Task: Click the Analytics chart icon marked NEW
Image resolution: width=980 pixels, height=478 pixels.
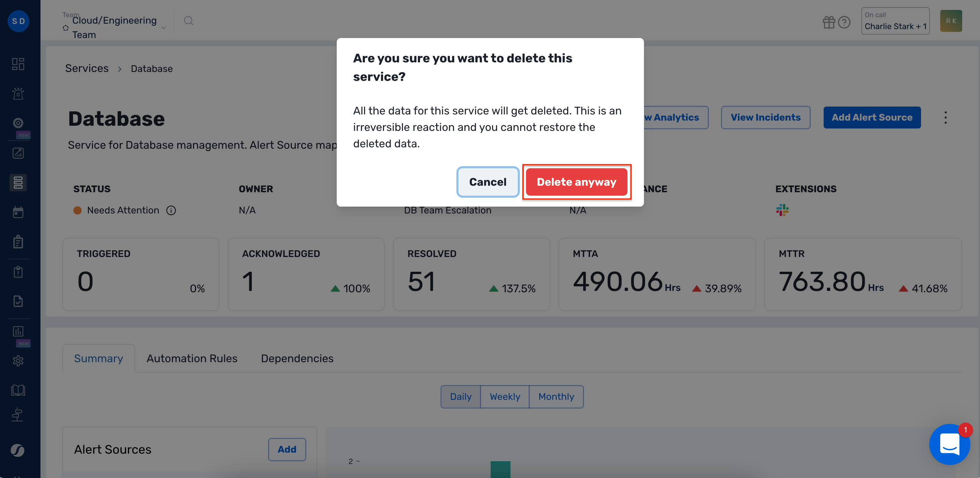Action: coord(18,331)
